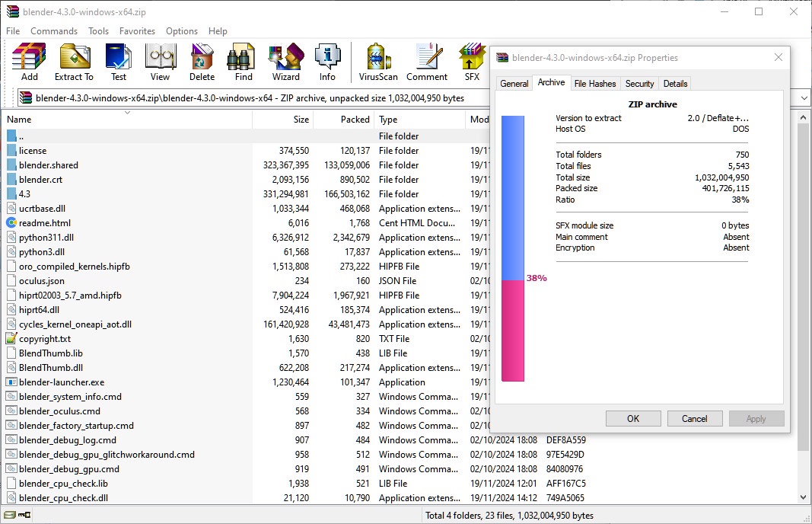812x524 pixels.
Task: Click the oculus.json file icon
Action: [x=11, y=281]
